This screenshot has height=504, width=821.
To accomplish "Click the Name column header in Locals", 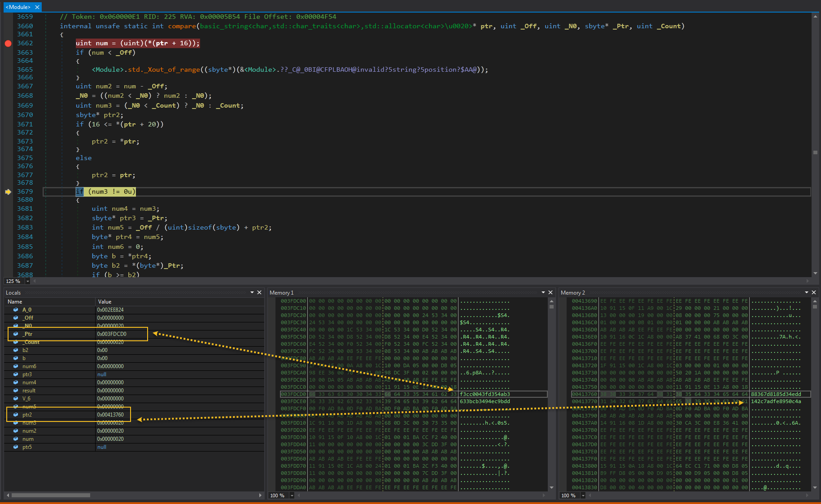I will pyautogui.click(x=50, y=302).
